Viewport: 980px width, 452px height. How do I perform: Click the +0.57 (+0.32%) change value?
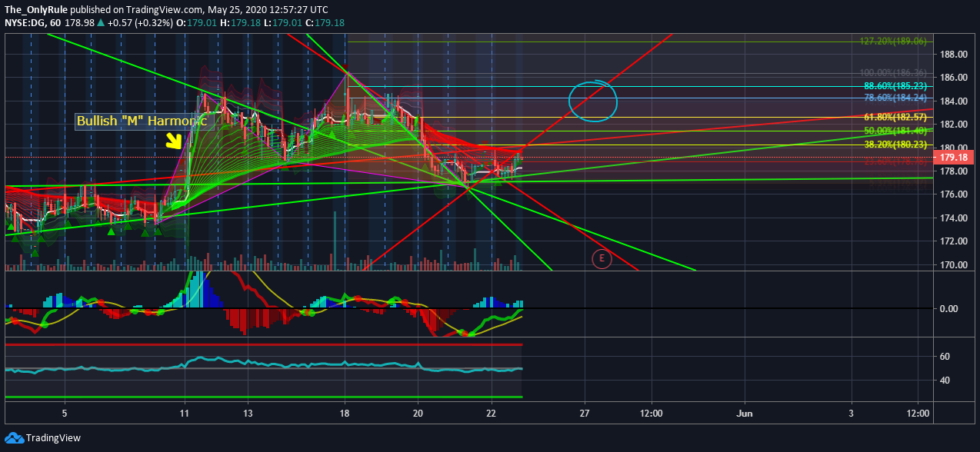pos(140,22)
